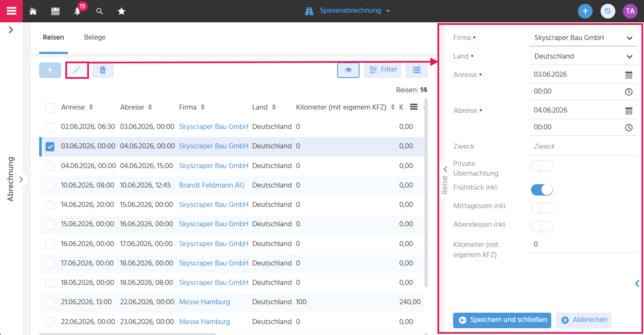Enable Abendessen inkl. switch
The width and height of the screenshot is (644, 335).
point(542,227)
